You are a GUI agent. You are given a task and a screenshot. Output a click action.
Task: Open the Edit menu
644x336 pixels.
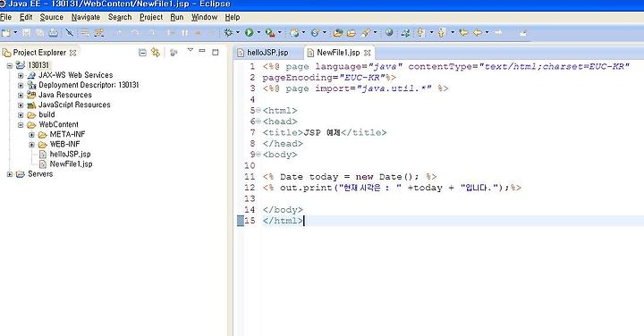tap(26, 17)
